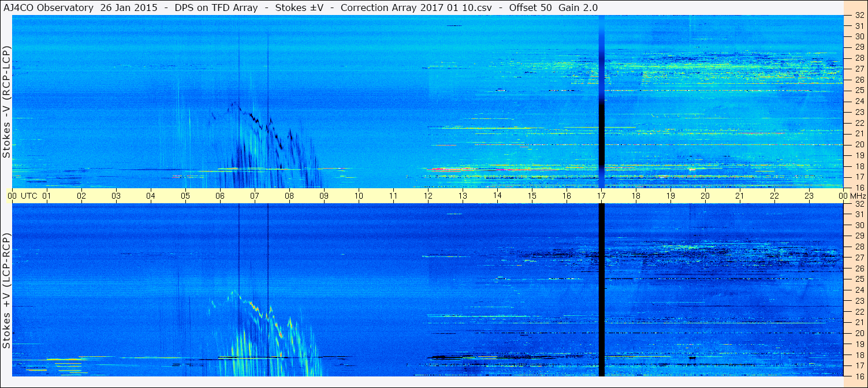The image size is (868, 388).
Task: Select the 09 hour marker on time axis
Action: point(324,196)
